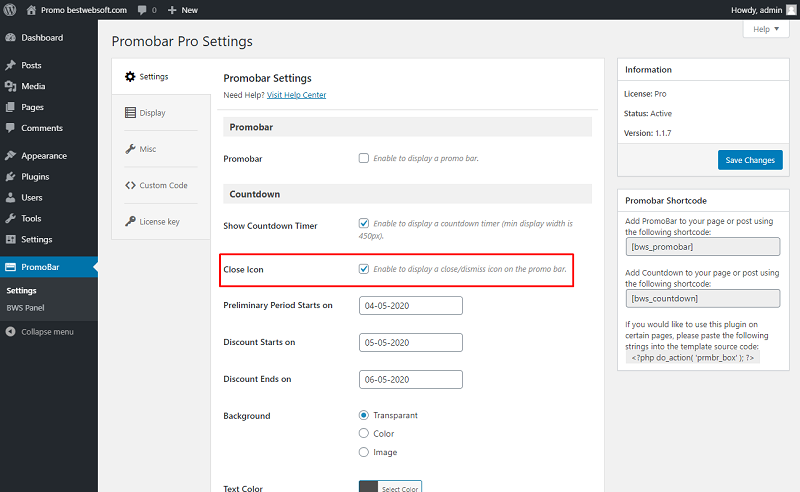Click the Plugins plug icon
Screen dimensions: 800x492
pyautogui.click(x=10, y=177)
